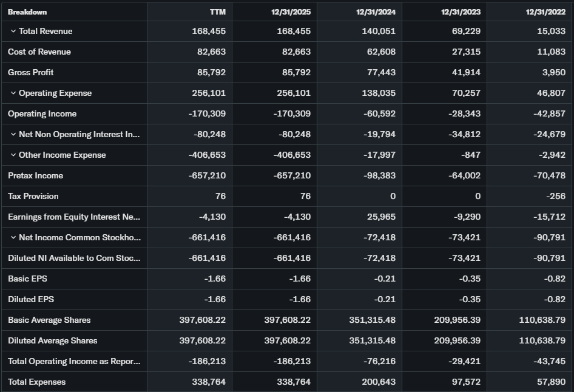Image resolution: width=574 pixels, height=392 pixels.
Task: Expand Net Income Common Stockholders chevron
Action: click(x=13, y=238)
